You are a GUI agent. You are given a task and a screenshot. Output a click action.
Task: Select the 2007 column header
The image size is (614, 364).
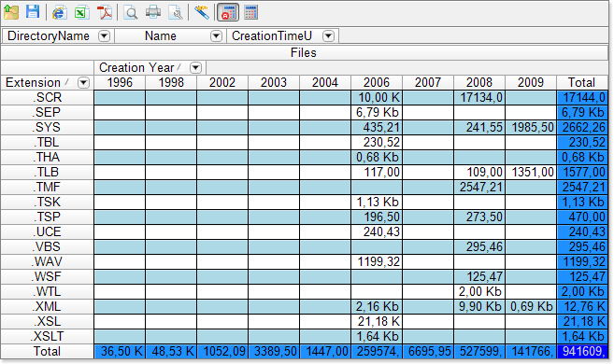428,82
